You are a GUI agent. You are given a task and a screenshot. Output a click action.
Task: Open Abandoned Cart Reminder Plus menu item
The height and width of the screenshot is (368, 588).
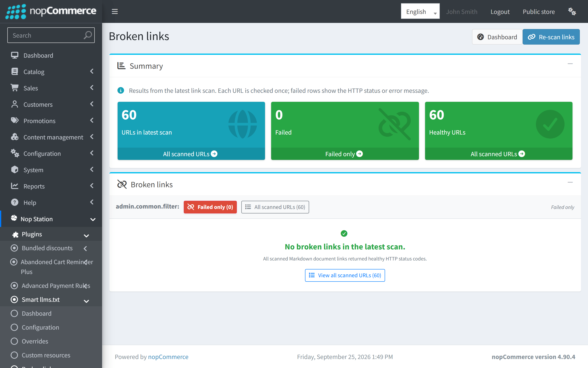pos(51,267)
